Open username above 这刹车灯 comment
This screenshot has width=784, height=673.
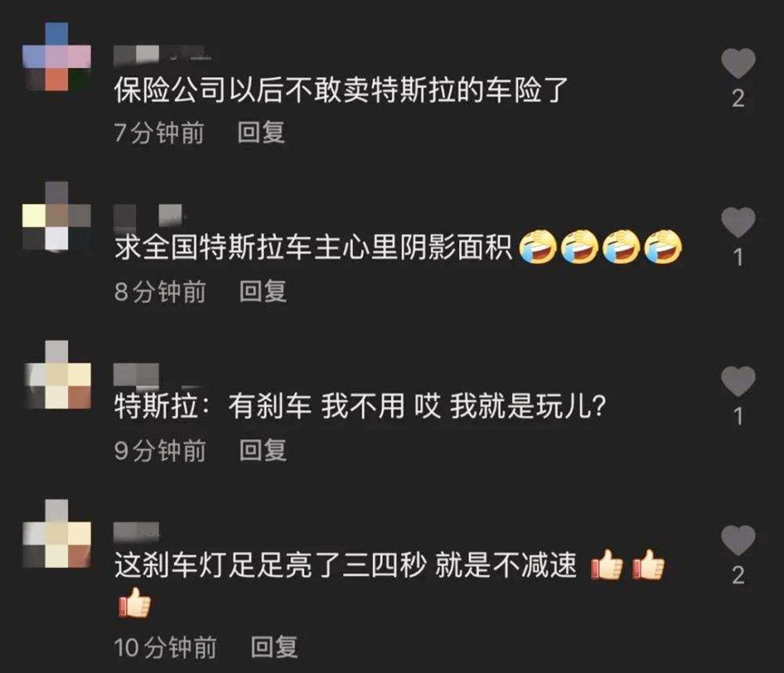[x=136, y=531]
